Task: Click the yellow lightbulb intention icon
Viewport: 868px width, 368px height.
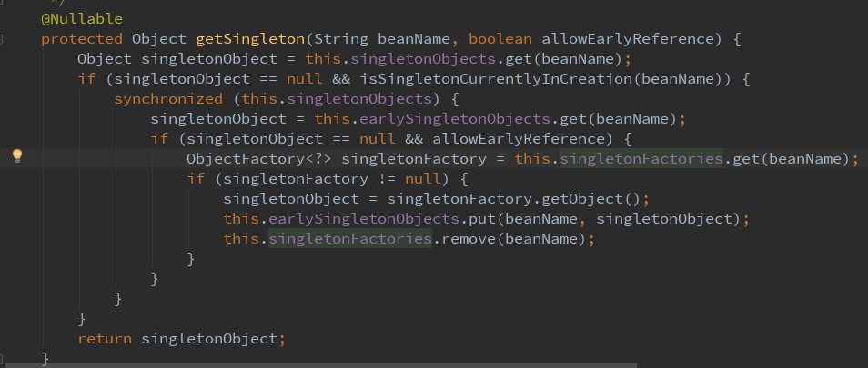Action: pyautogui.click(x=16, y=155)
